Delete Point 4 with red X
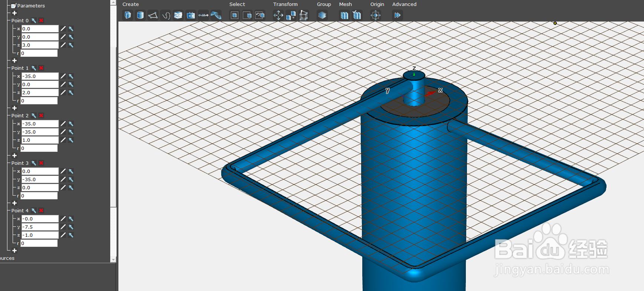644x291 pixels. (x=41, y=211)
